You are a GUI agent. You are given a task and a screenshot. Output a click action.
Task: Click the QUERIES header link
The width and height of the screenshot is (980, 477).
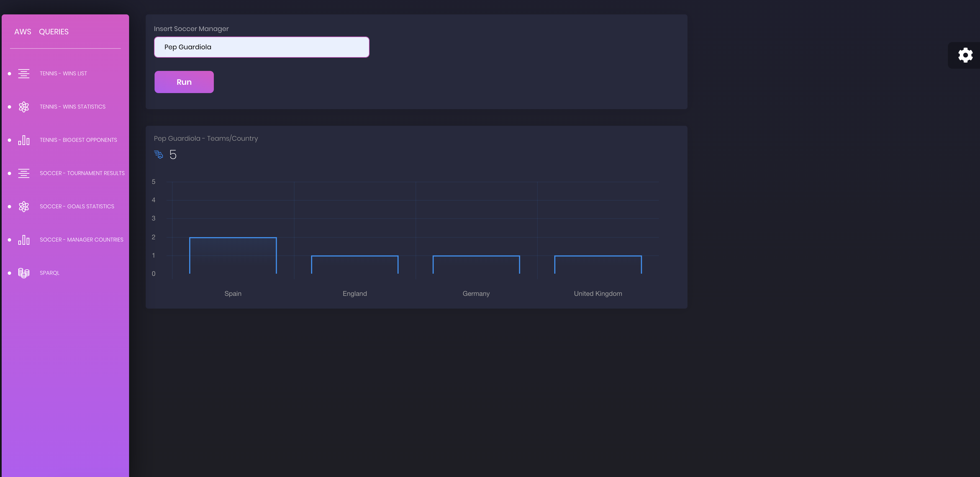coord(54,32)
